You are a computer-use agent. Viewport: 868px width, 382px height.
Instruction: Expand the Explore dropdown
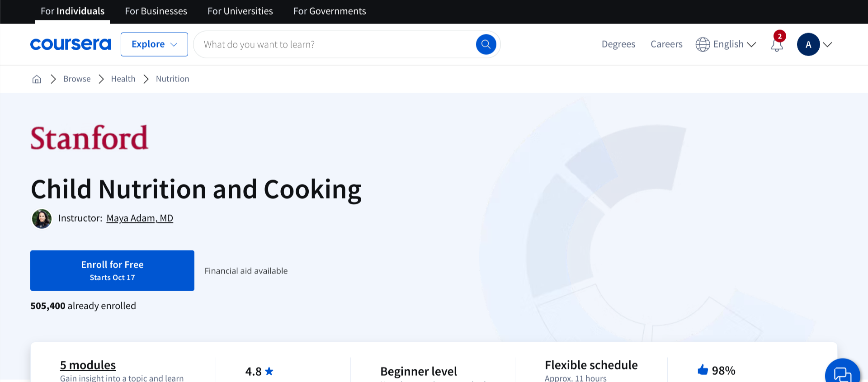click(154, 44)
